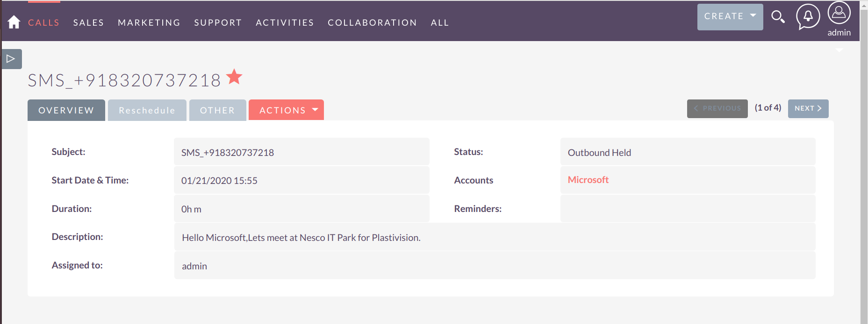Switch to the Overview tab
This screenshot has width=868, height=324.
pyautogui.click(x=66, y=110)
